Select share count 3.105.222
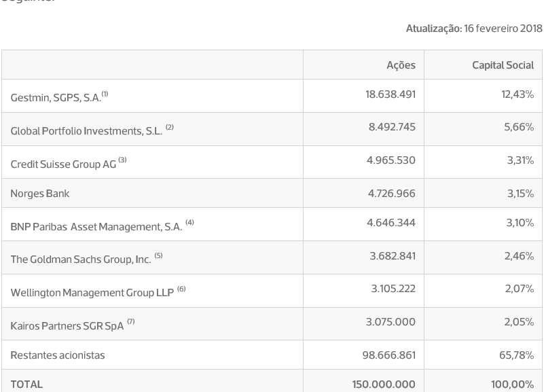Screen dimensions: 546x392 tap(393, 289)
